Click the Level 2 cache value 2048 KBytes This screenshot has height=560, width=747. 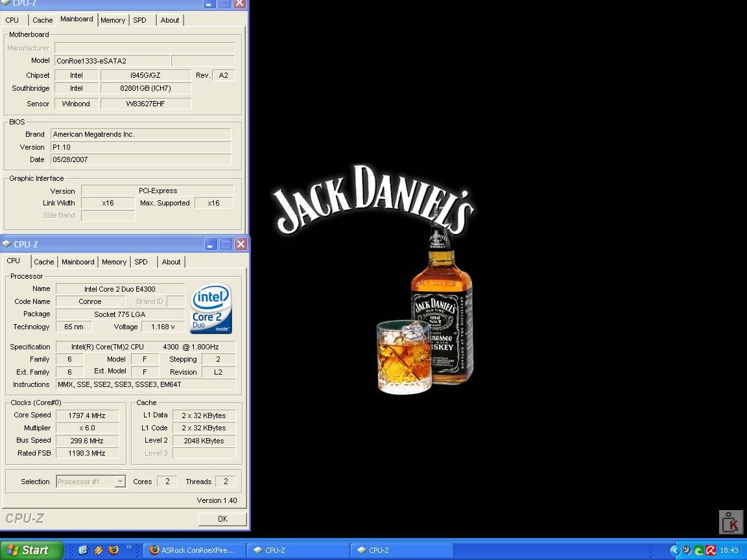pos(204,441)
